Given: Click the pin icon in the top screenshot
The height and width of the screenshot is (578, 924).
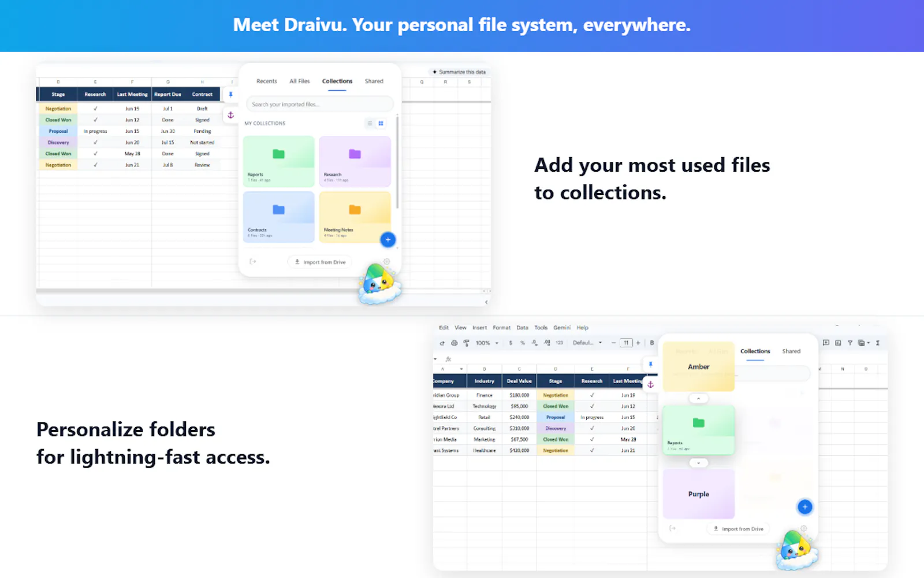Looking at the screenshot, I should (230, 94).
